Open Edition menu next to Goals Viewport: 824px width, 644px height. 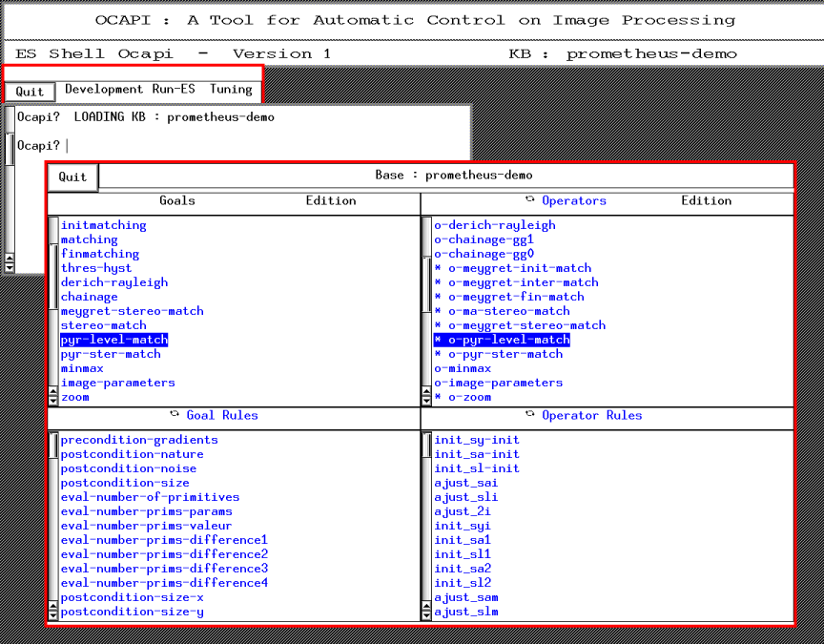pyautogui.click(x=331, y=200)
